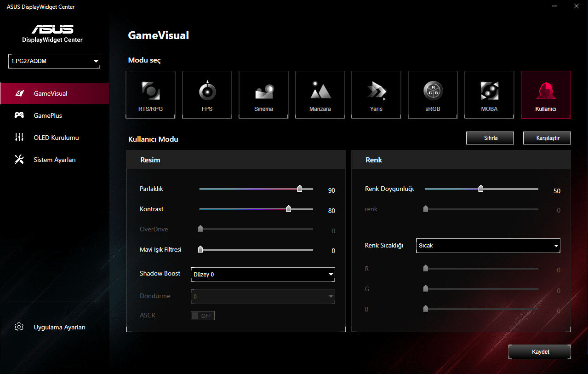This screenshot has height=374, width=588.
Task: Pick the sRGB mode icon
Action: 433,95
